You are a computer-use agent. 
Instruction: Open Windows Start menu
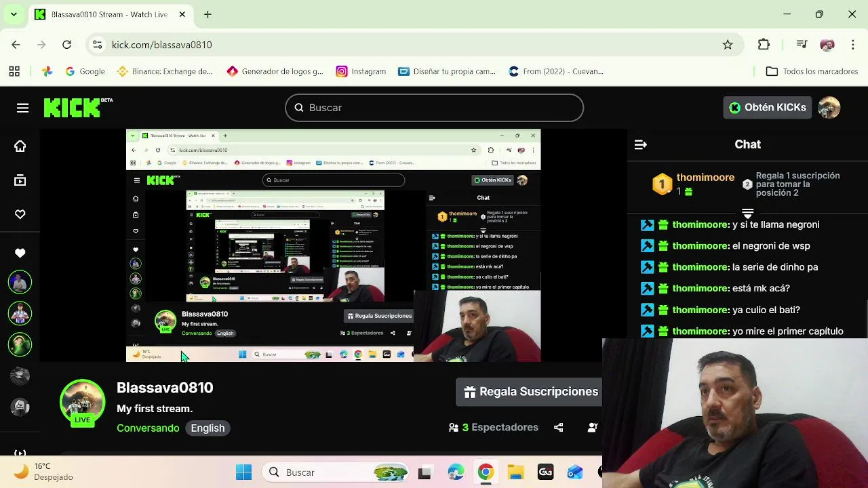[x=244, y=472]
